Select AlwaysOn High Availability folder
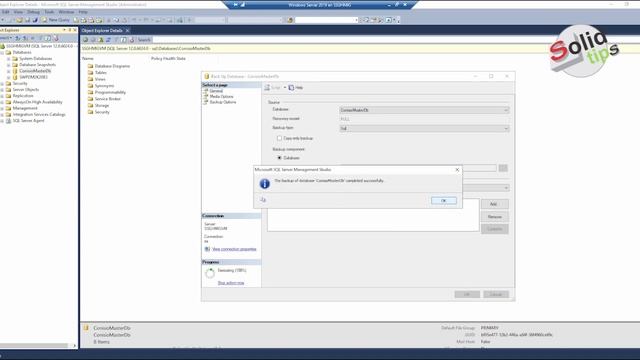Image resolution: width=640 pixels, height=360 pixels. 38,102
